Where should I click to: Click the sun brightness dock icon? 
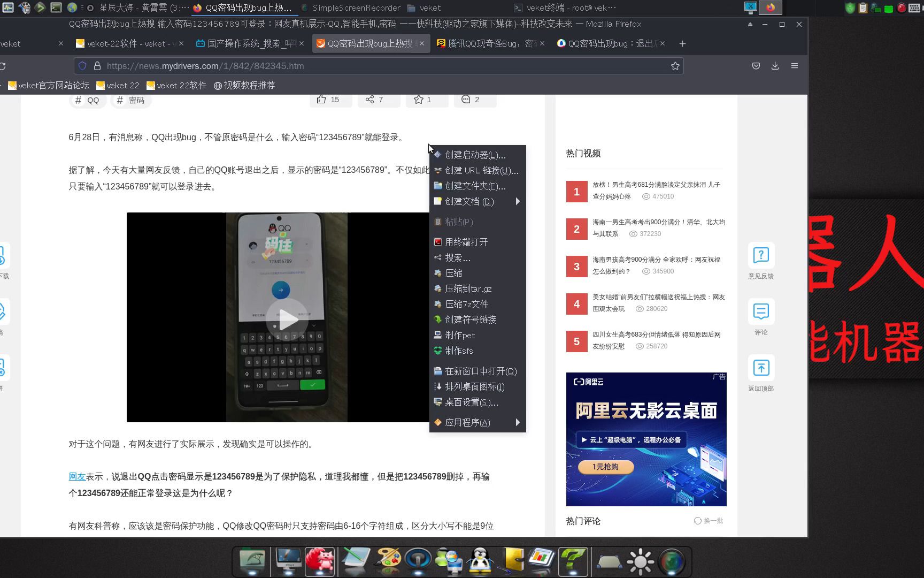click(x=640, y=562)
